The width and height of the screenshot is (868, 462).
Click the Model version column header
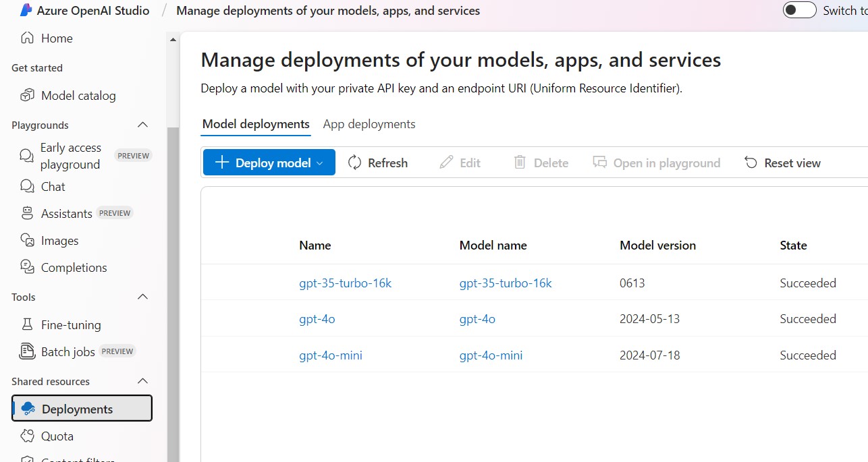click(x=657, y=245)
